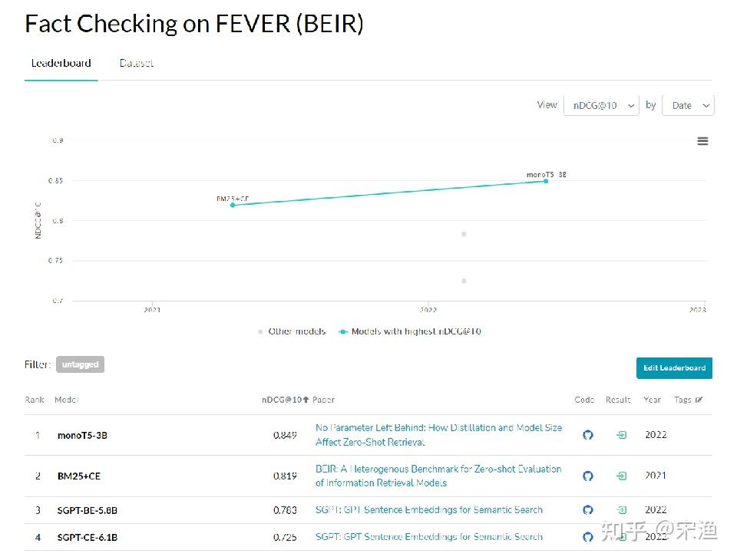Select the Leaderboard tab
The height and width of the screenshot is (560, 737).
coord(61,63)
